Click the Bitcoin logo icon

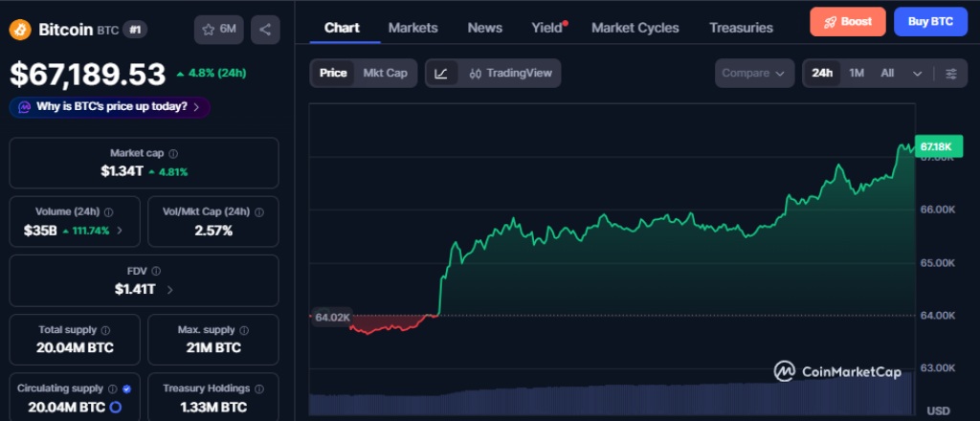click(20, 30)
